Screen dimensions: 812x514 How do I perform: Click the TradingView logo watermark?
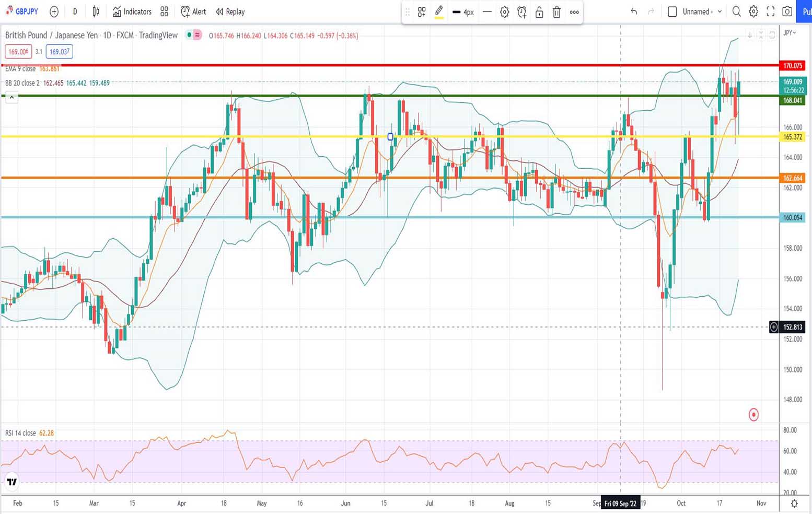click(x=11, y=482)
